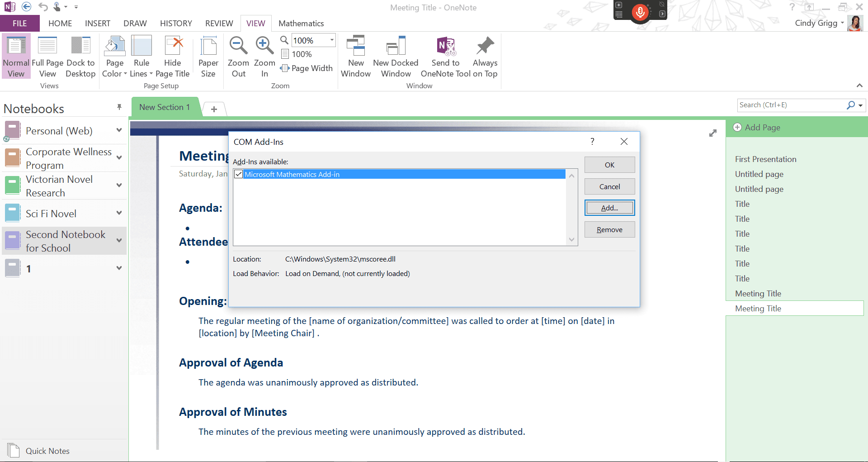Screen dimensions: 868x462
Task: Open Cindy Grigg account dropdown
Action: [843, 23]
